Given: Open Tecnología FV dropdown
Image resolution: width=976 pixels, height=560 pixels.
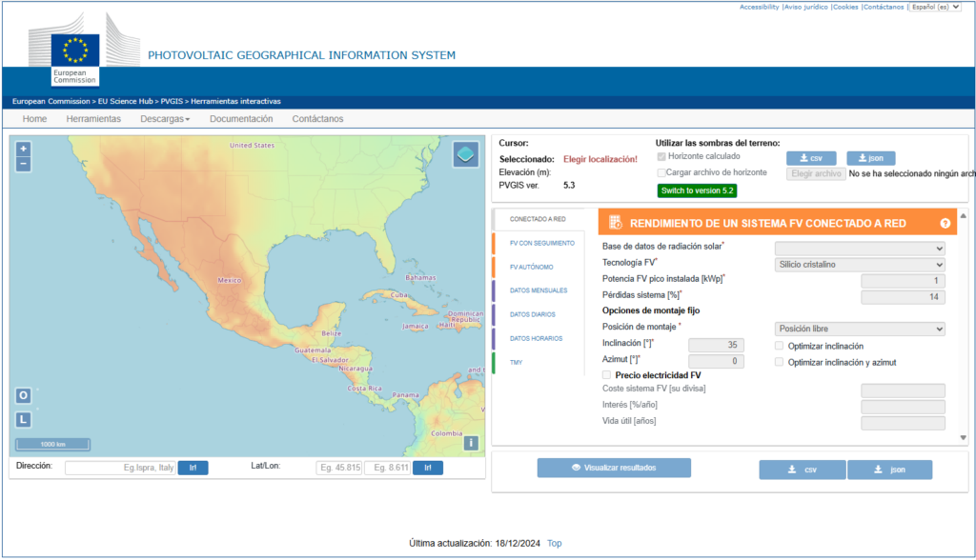Looking at the screenshot, I should tap(860, 265).
